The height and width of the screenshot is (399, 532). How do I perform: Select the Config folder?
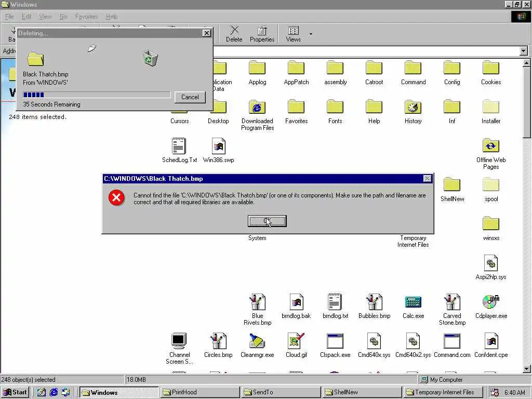(452, 73)
